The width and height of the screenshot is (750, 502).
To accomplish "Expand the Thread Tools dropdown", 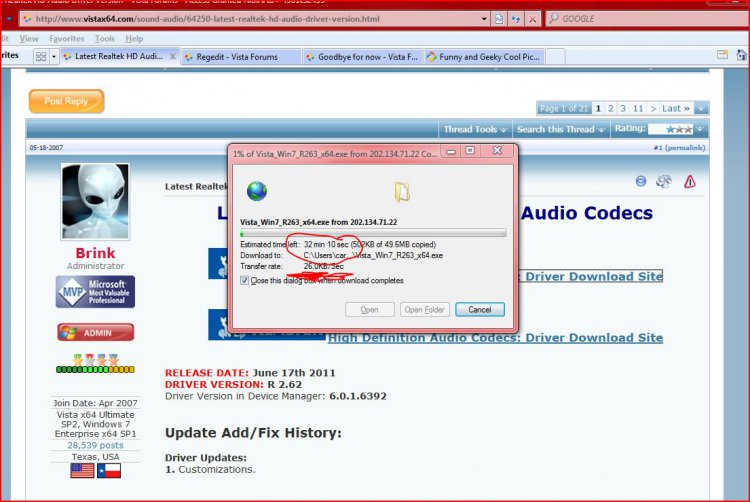I will click(x=475, y=130).
